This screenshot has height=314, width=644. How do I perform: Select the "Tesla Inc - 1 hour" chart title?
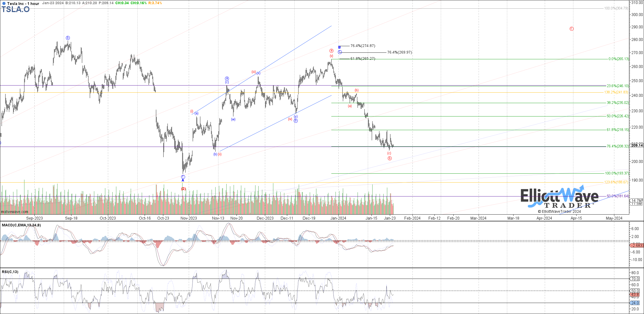pyautogui.click(x=23, y=4)
